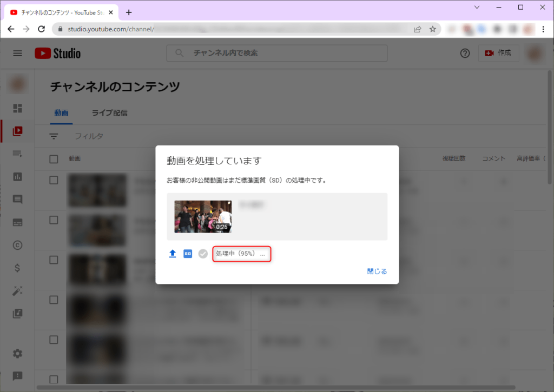This screenshot has height=392, width=554.
Task: Toggle the select-all checkbox in header
Action: [54, 159]
